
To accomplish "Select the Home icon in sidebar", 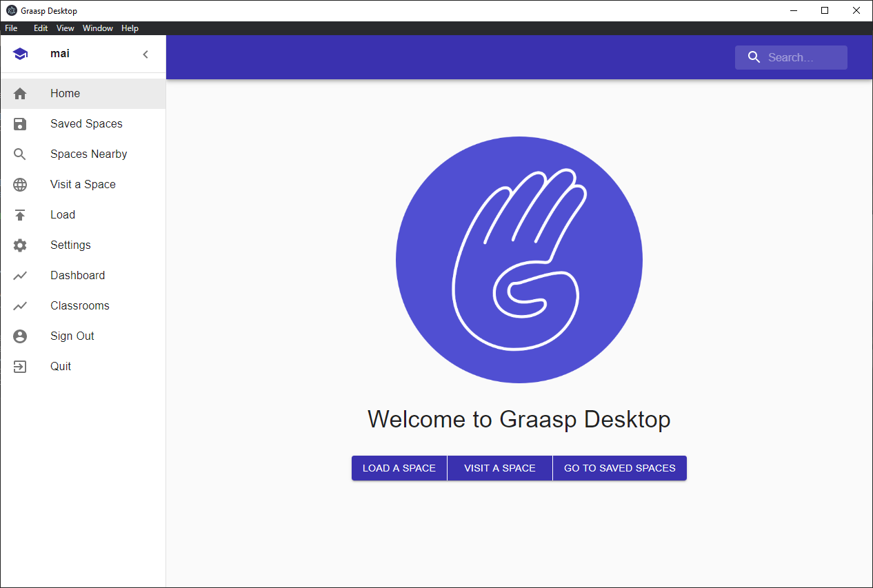I will (20, 93).
